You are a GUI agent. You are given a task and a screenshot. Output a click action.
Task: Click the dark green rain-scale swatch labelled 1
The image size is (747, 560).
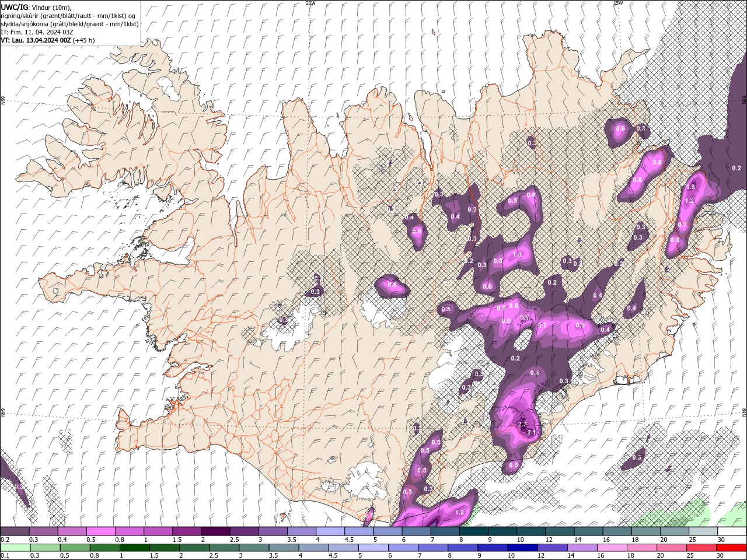tap(134, 548)
